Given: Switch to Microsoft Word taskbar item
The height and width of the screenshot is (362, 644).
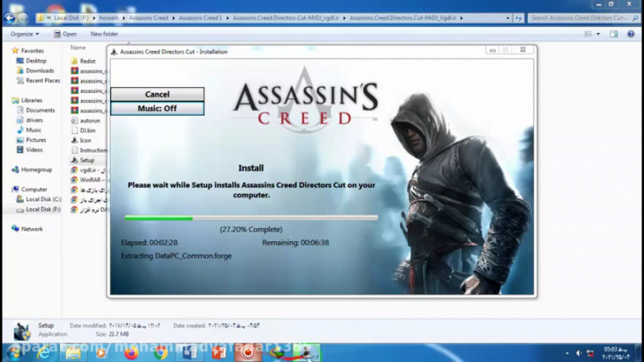Looking at the screenshot, I should [190, 353].
